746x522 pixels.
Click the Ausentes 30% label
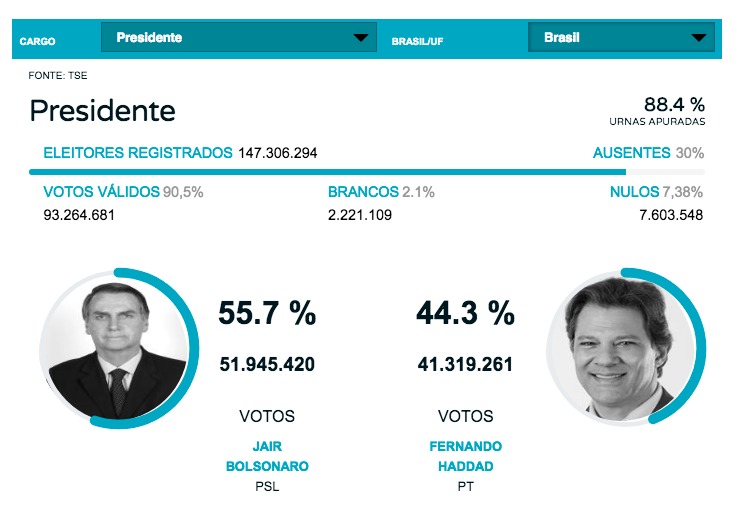[x=648, y=153]
